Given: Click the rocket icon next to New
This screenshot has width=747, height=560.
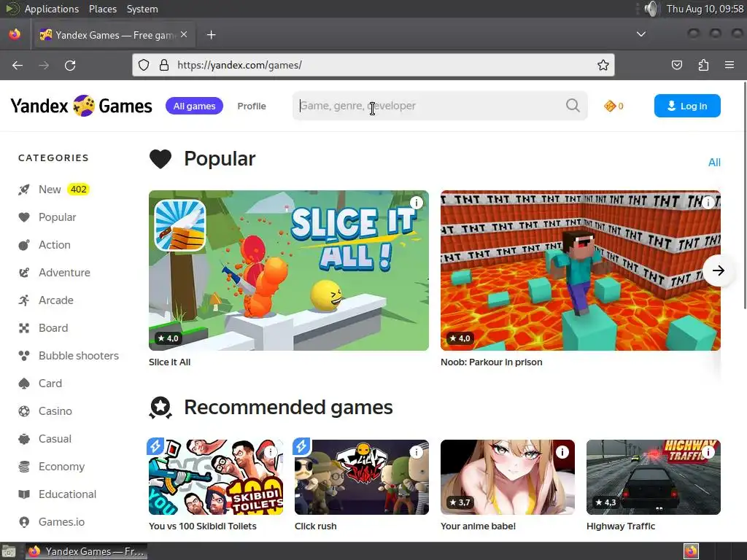Looking at the screenshot, I should 24,190.
